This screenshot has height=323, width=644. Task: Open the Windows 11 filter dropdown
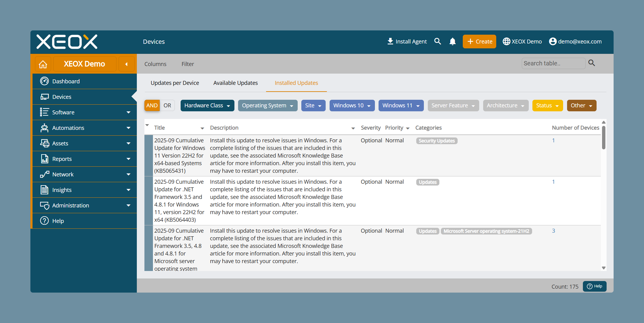[x=401, y=106]
